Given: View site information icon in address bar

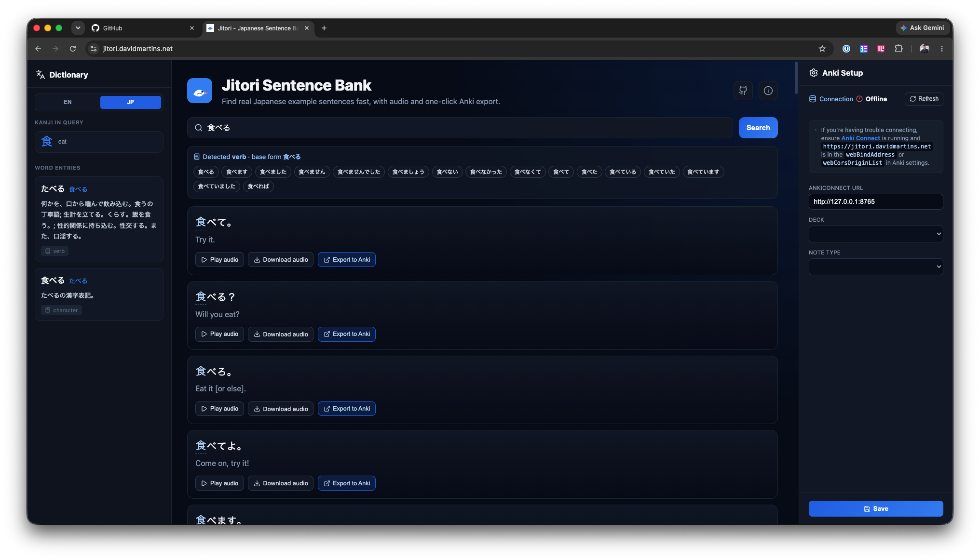Looking at the screenshot, I should point(94,49).
